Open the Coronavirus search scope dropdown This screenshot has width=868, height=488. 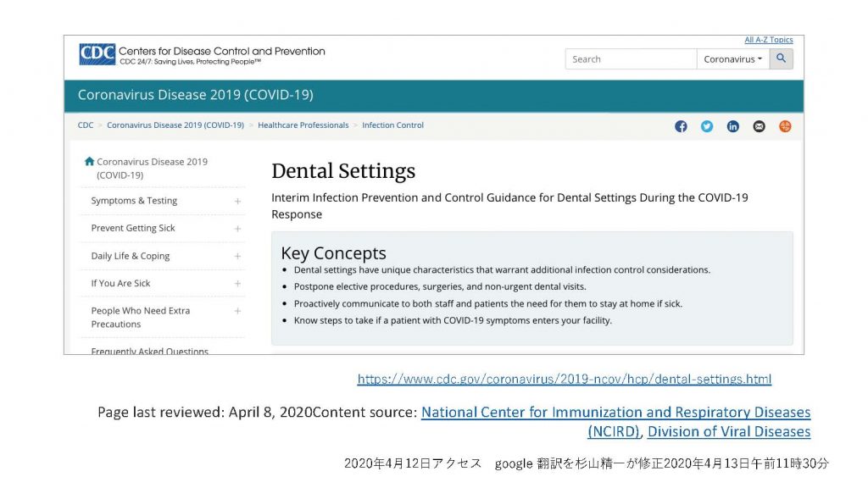pyautogui.click(x=732, y=59)
